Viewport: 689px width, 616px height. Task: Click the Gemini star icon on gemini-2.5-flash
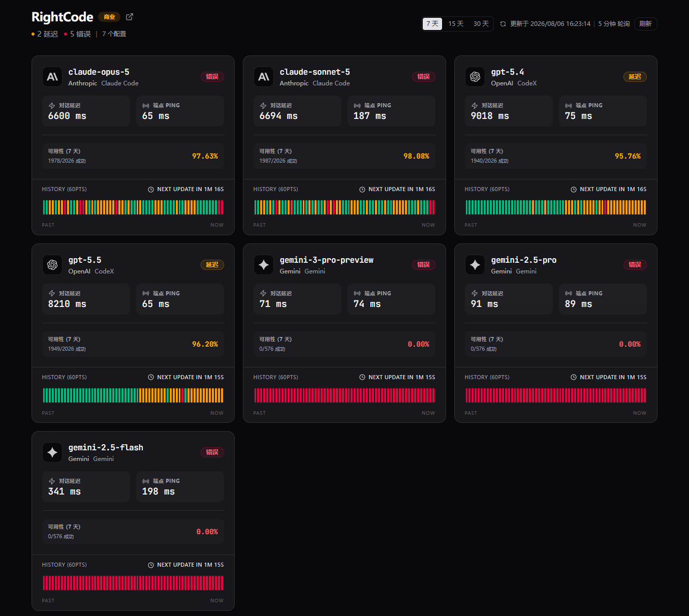pyautogui.click(x=52, y=452)
